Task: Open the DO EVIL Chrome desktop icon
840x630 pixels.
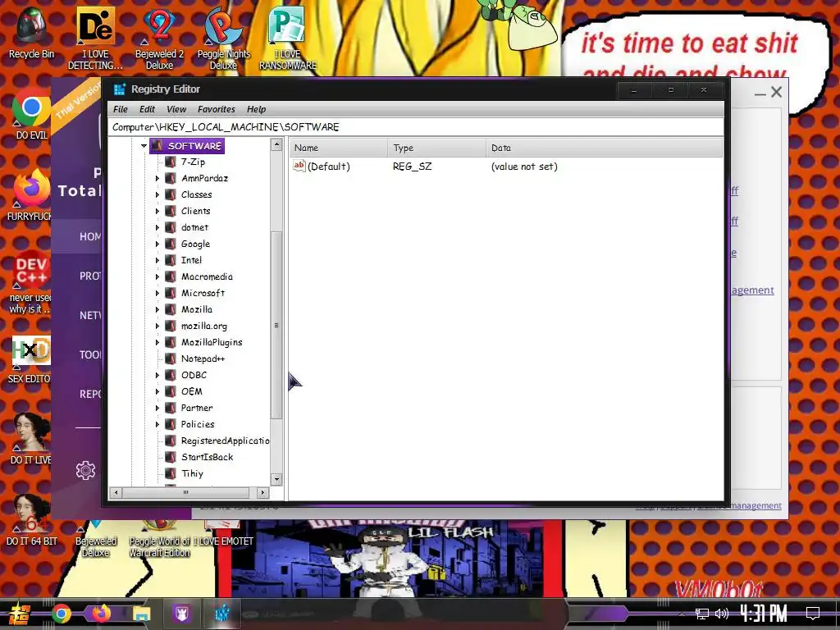Action: 31,113
